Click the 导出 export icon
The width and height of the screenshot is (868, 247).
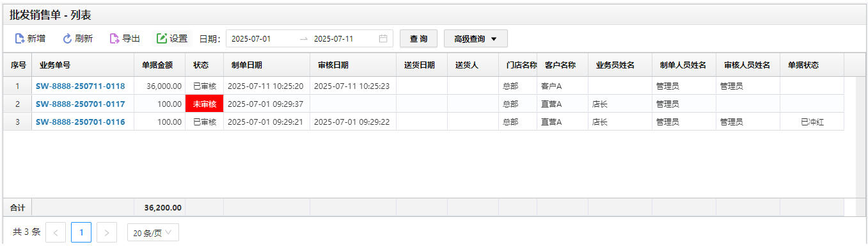coord(114,38)
